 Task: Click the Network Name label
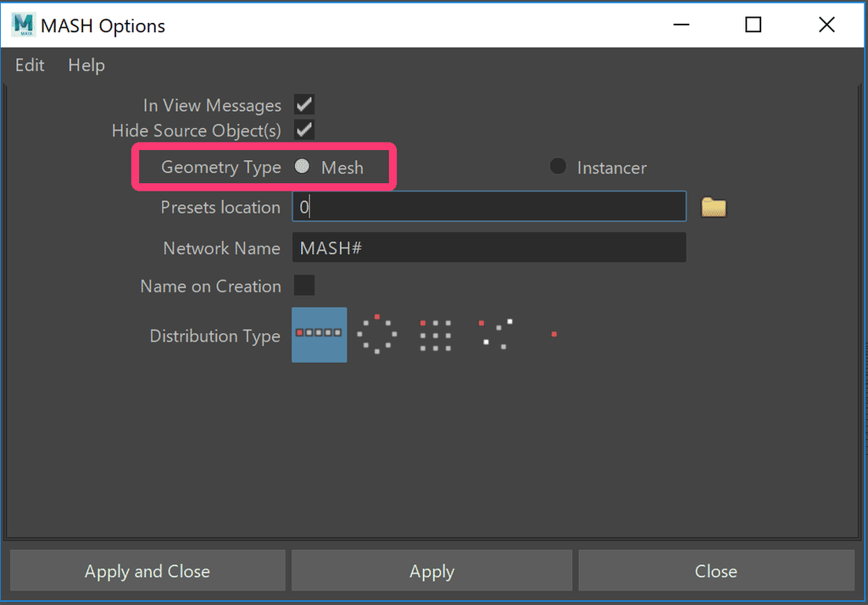click(x=221, y=248)
